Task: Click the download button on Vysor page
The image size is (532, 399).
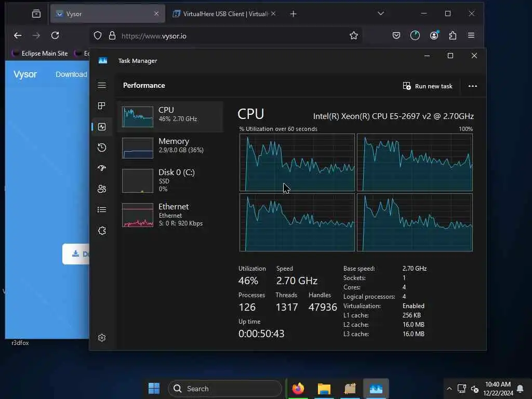Action: tap(76, 254)
